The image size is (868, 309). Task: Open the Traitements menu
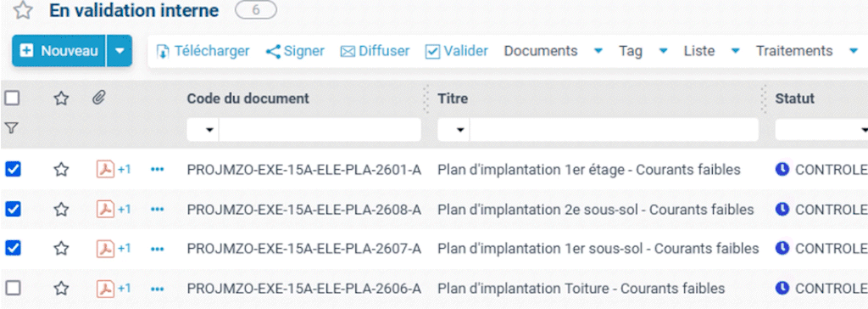click(807, 51)
